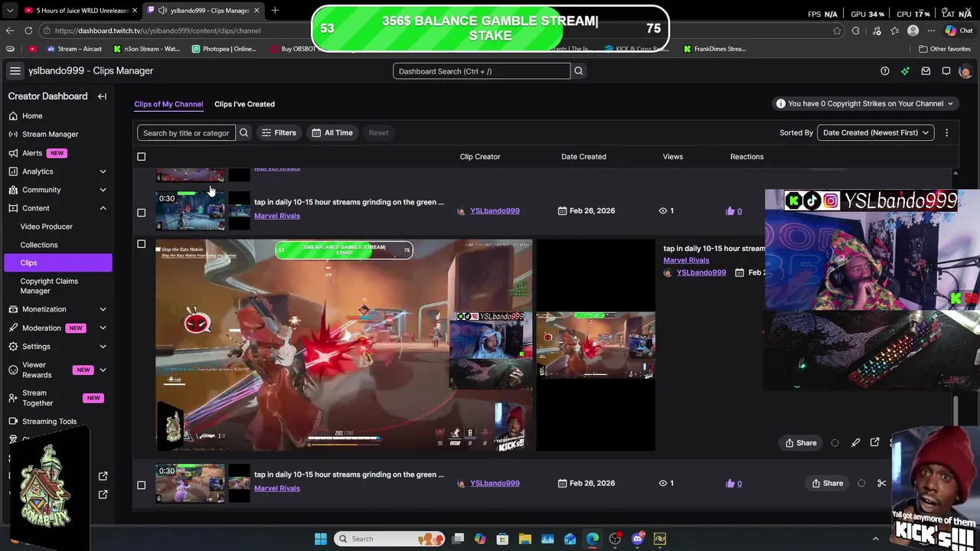Open new browser tab with plus button
This screenshot has height=551, width=980.
click(x=275, y=10)
